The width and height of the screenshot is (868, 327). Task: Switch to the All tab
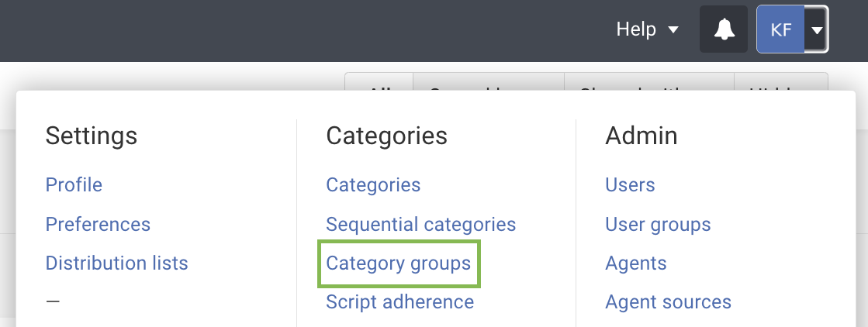(379, 84)
